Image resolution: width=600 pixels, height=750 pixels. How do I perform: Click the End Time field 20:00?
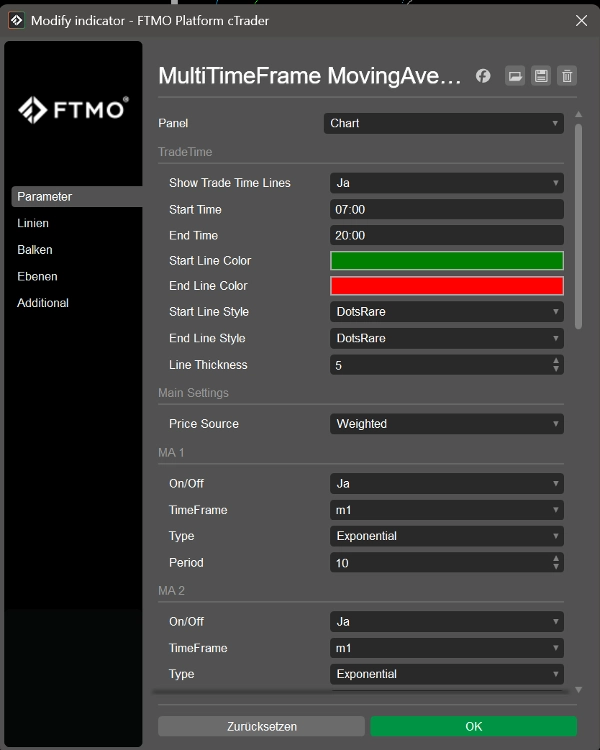[x=446, y=235]
